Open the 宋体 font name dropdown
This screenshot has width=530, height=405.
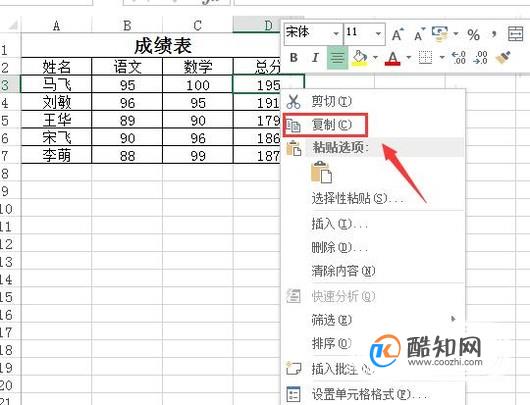[336, 33]
